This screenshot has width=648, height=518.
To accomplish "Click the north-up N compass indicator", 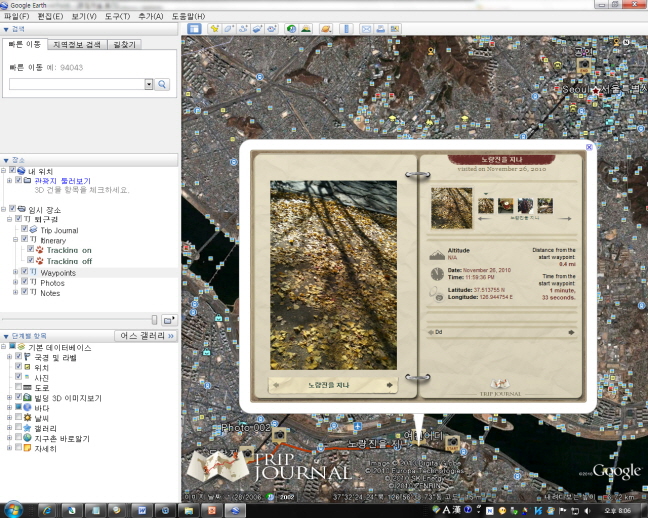I will click(x=626, y=42).
